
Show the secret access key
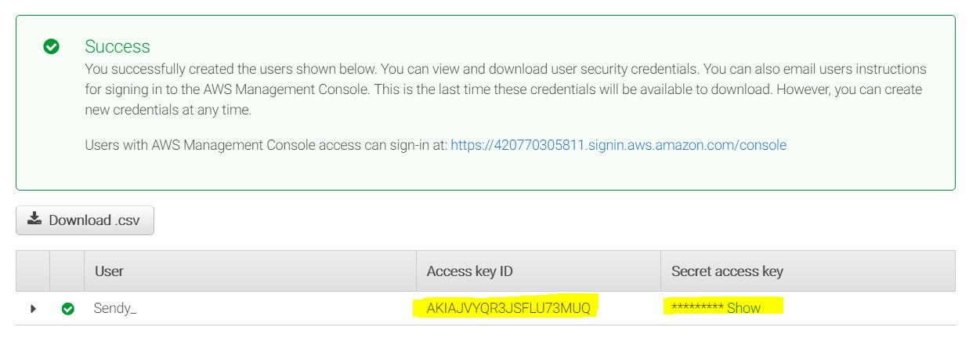point(743,308)
